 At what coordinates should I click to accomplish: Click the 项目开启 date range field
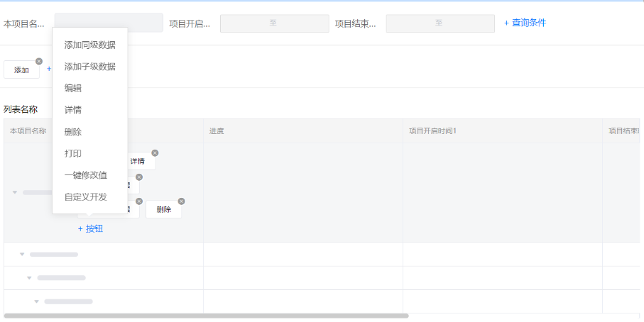(273, 23)
